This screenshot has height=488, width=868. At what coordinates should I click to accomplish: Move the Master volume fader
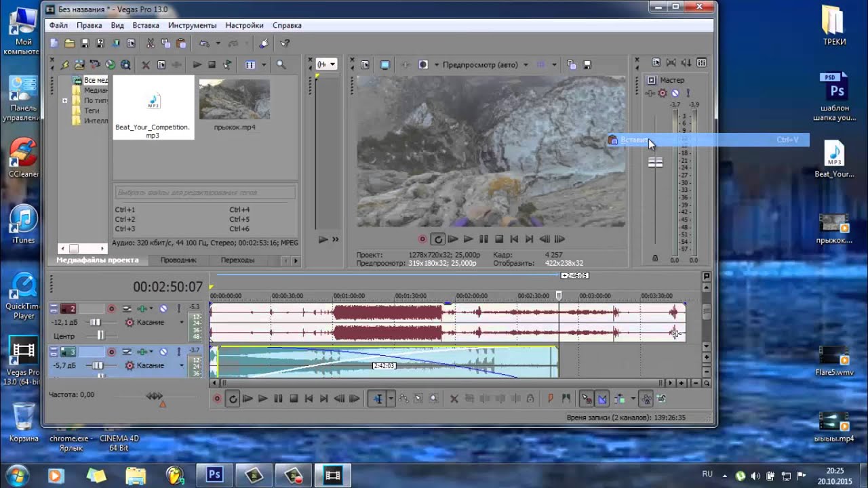pyautogui.click(x=655, y=162)
